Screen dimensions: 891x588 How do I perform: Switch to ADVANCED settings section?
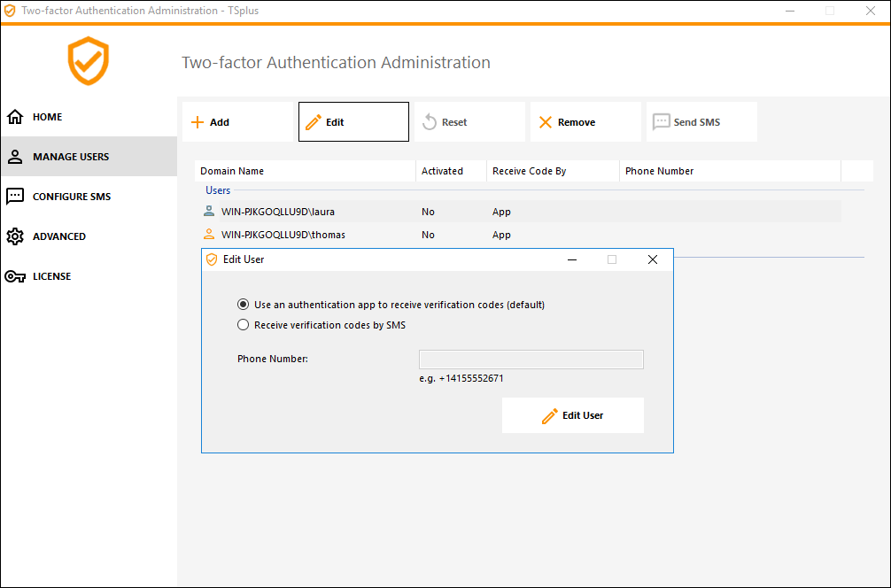click(89, 236)
